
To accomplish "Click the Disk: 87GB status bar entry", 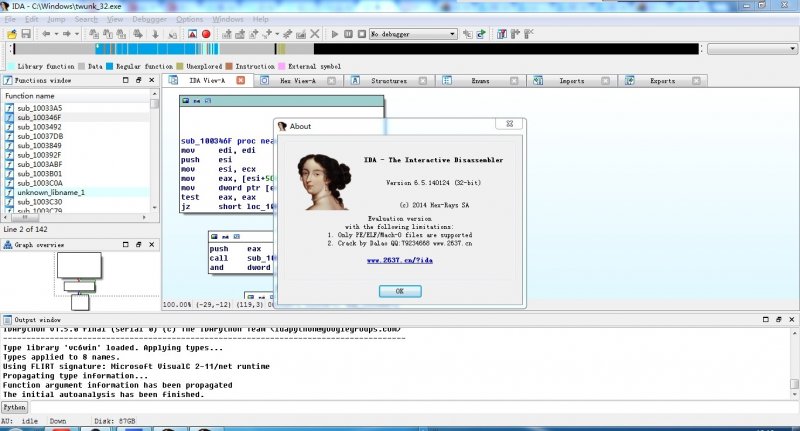I will [115, 421].
